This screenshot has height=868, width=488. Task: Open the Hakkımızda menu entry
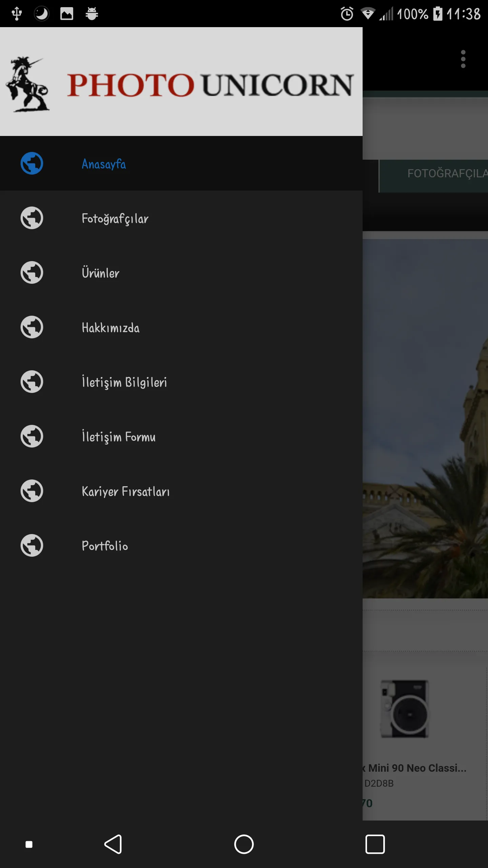[181, 327]
